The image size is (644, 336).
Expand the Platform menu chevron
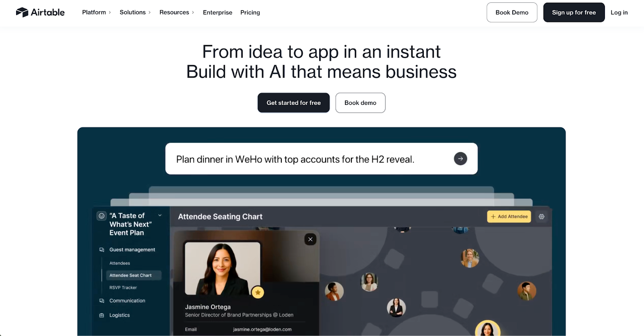pyautogui.click(x=110, y=12)
